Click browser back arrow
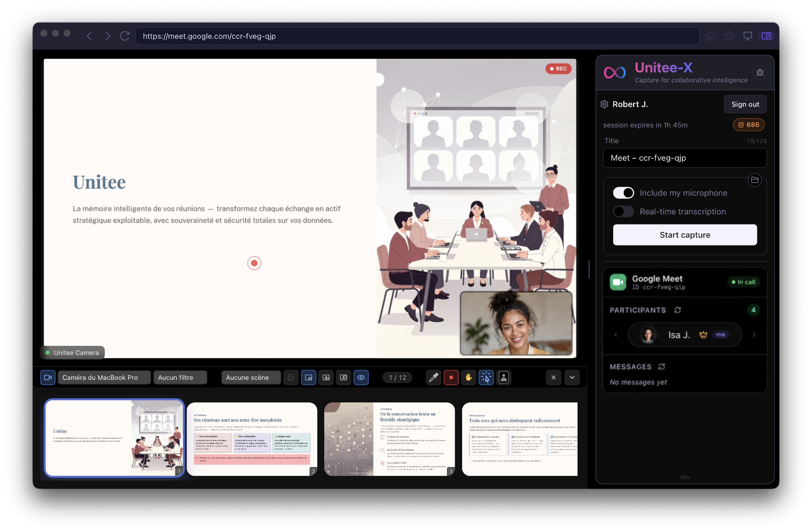Image resolution: width=812 pixels, height=532 pixels. pyautogui.click(x=89, y=36)
